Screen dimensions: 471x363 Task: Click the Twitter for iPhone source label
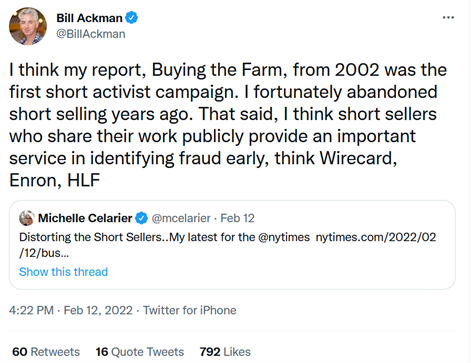pyautogui.click(x=190, y=310)
